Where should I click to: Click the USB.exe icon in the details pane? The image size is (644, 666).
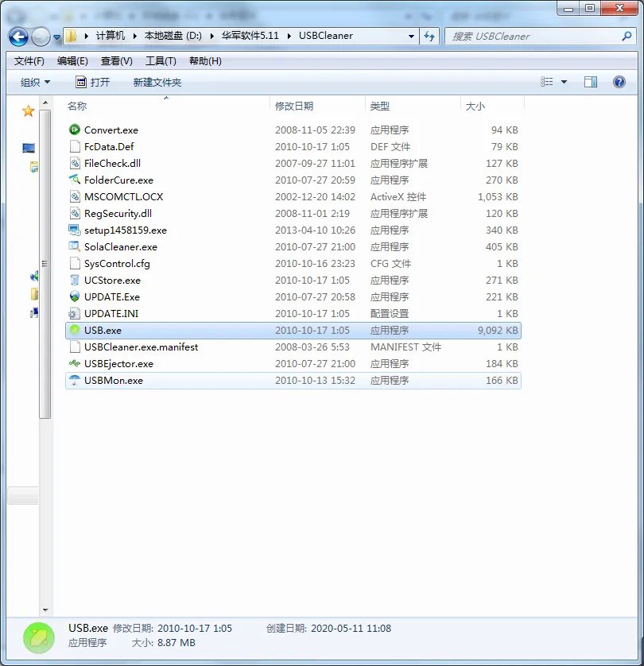pos(37,637)
